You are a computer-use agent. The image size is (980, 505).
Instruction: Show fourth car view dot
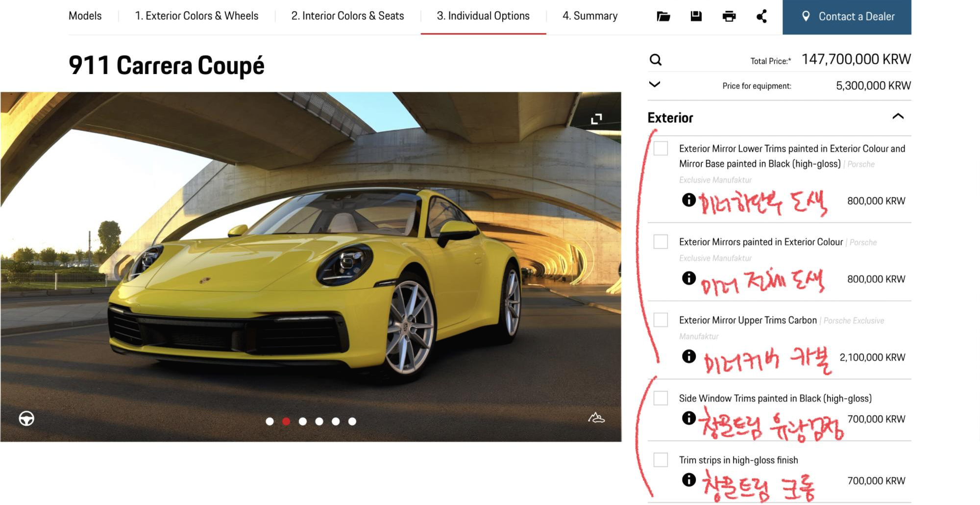(x=319, y=421)
